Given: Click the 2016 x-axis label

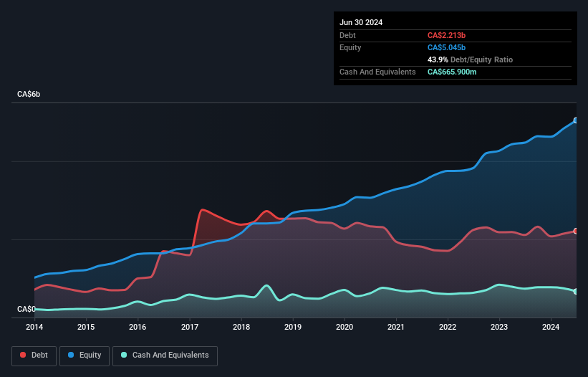Looking at the screenshot, I should tap(138, 327).
